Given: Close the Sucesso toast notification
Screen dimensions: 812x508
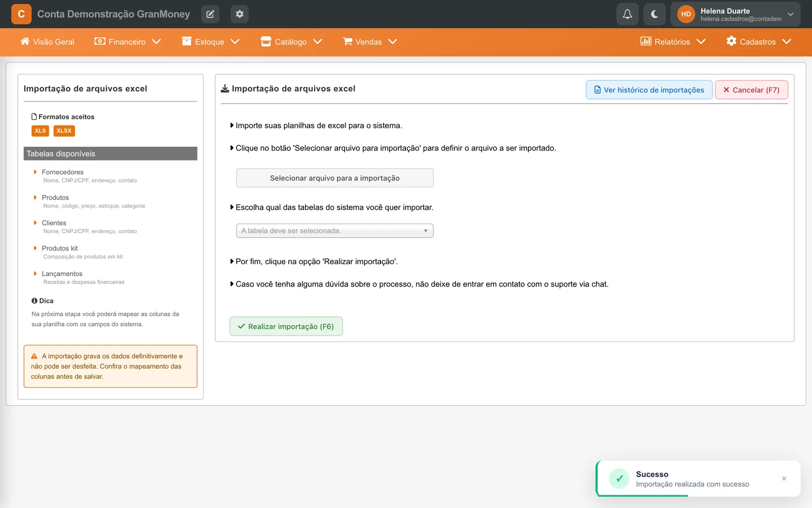Looking at the screenshot, I should pos(784,479).
